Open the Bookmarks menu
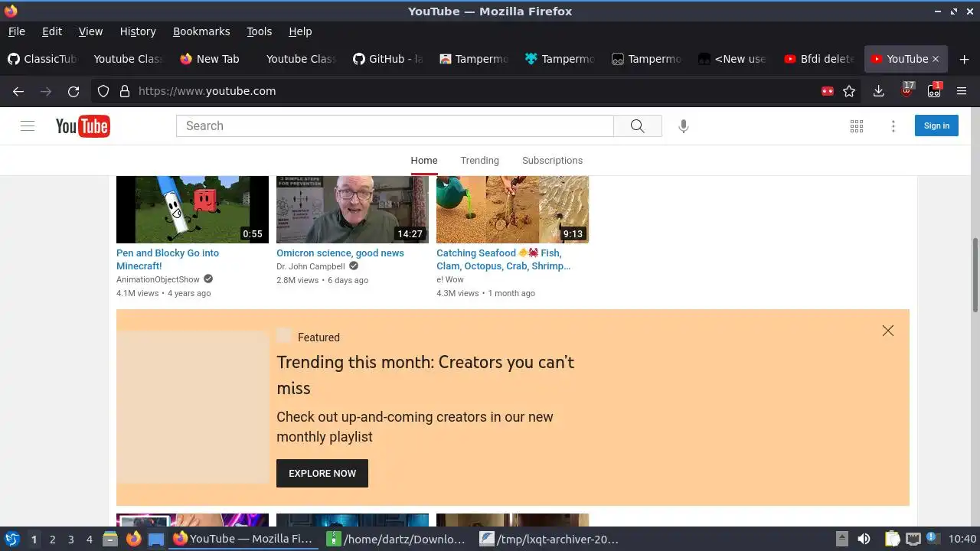 pyautogui.click(x=201, y=31)
